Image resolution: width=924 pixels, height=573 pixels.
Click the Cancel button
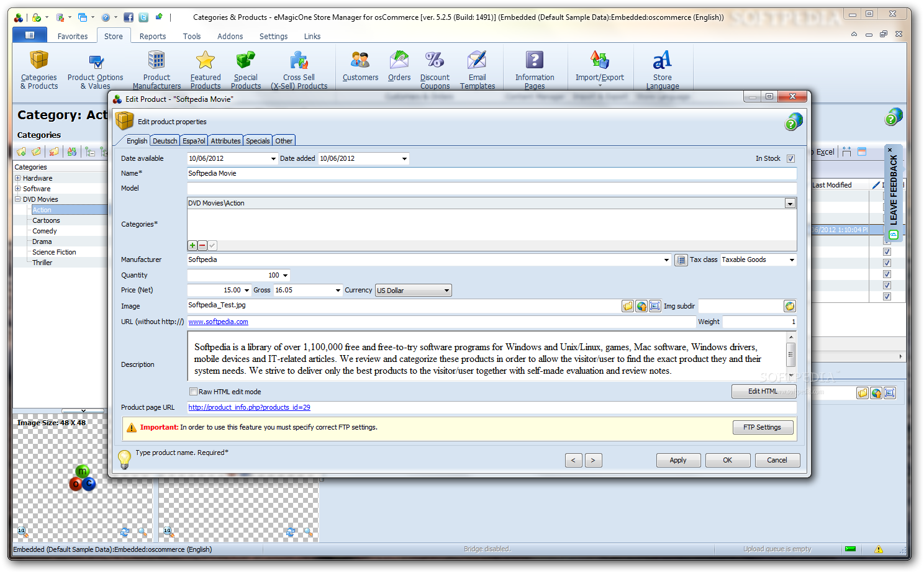tap(777, 461)
